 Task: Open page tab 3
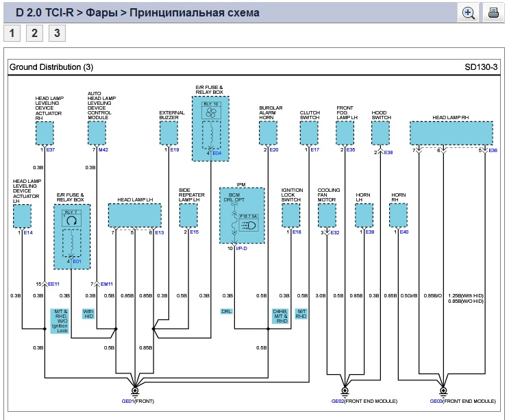pyautogui.click(x=57, y=33)
